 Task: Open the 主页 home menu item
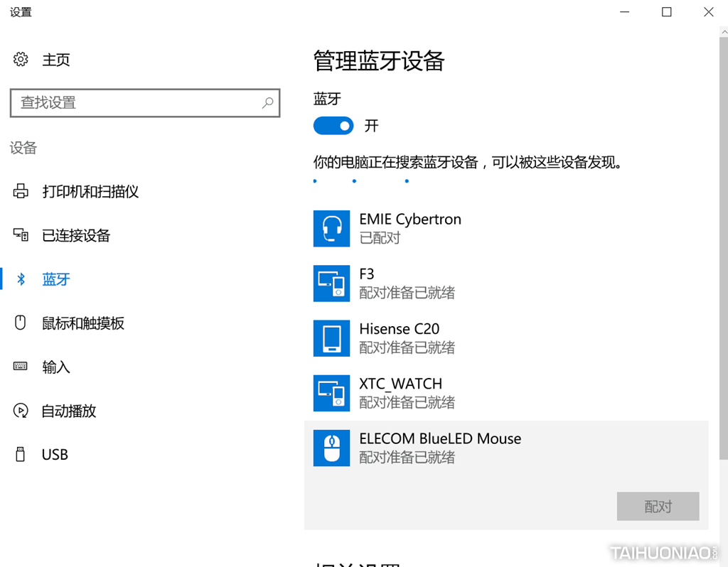(x=56, y=60)
